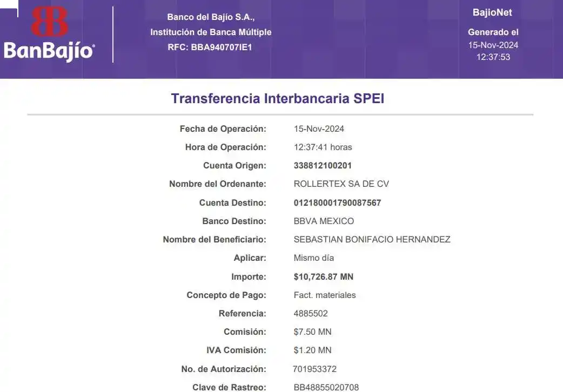Select the Cuenta Destino account number
This screenshot has width=563, height=392.
pyautogui.click(x=337, y=203)
